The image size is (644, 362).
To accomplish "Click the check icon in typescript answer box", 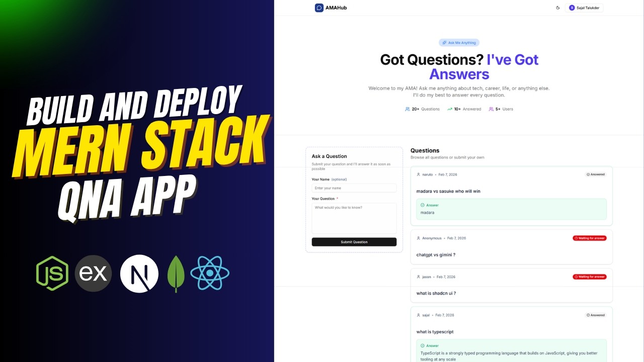I will (423, 346).
